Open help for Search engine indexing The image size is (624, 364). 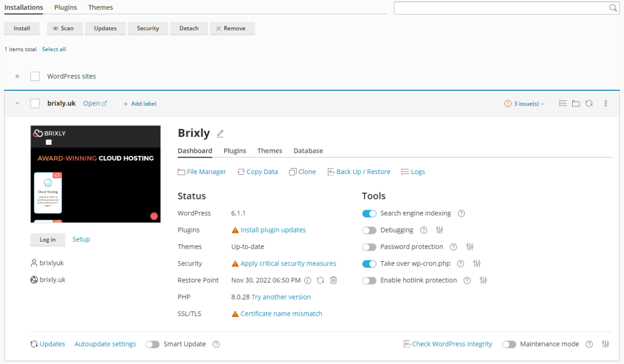pos(461,214)
